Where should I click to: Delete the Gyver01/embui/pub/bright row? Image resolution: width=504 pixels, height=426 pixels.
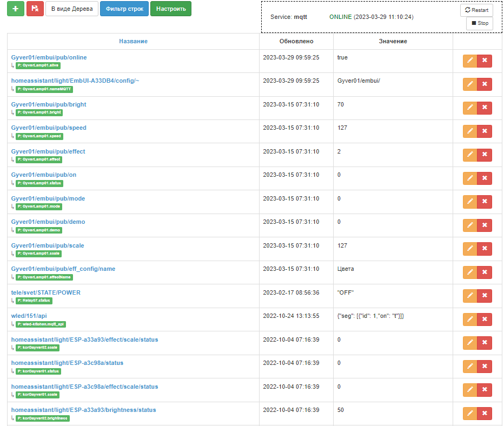click(x=485, y=108)
